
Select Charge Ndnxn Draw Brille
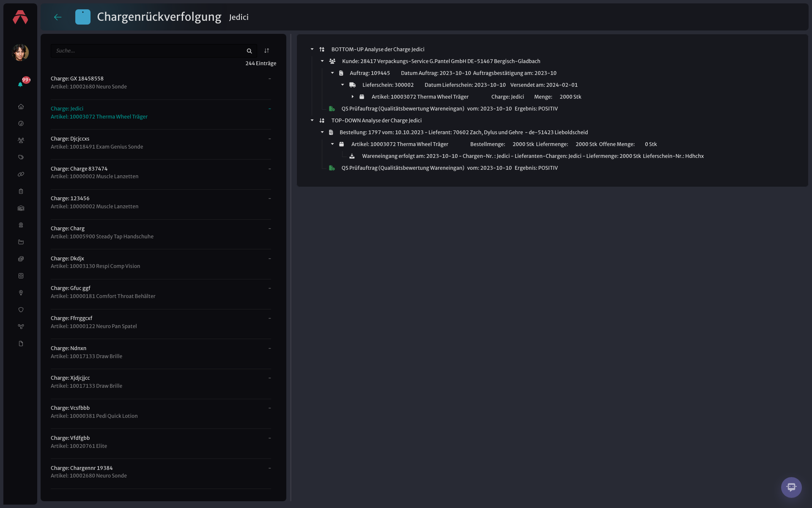161,352
